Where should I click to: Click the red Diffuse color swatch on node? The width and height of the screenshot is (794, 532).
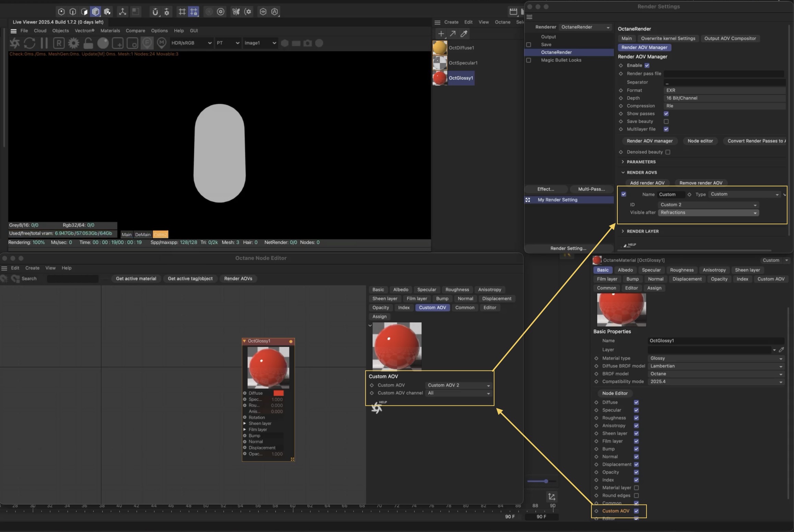[278, 393]
